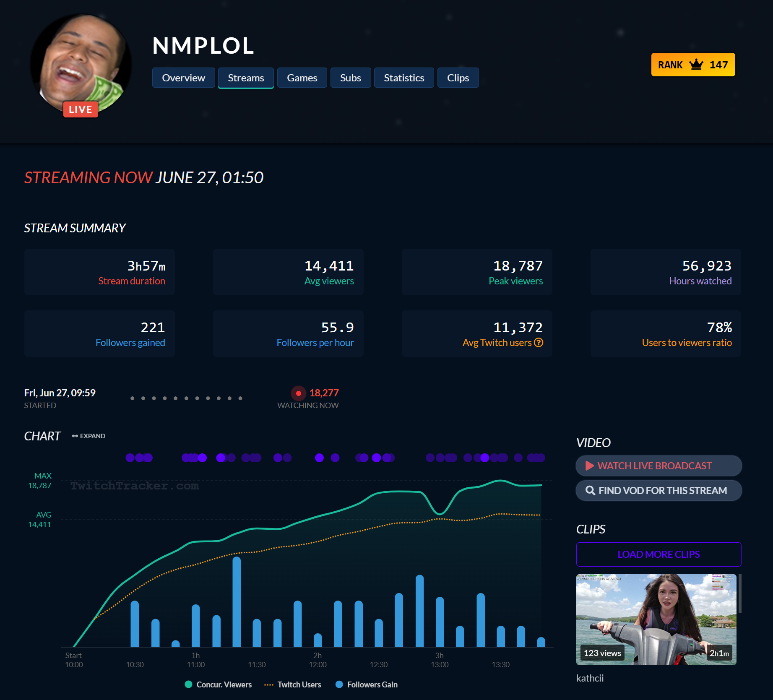Click the 221 Followers gained card
773x700 pixels.
click(x=99, y=333)
